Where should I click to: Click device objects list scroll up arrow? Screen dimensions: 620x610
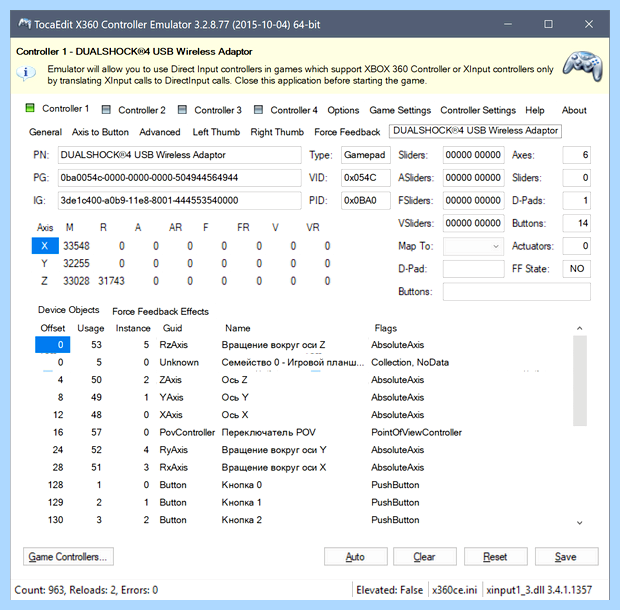tap(580, 328)
